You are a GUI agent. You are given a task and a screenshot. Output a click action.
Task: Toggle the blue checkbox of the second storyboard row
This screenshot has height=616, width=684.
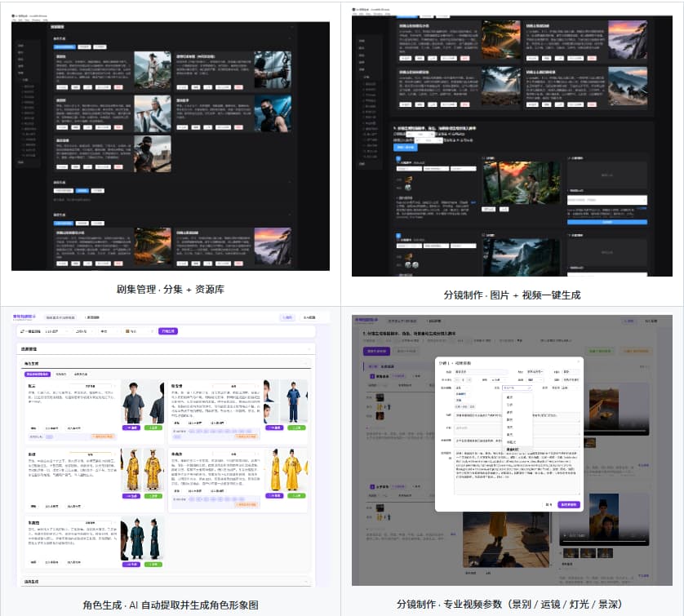(398, 236)
